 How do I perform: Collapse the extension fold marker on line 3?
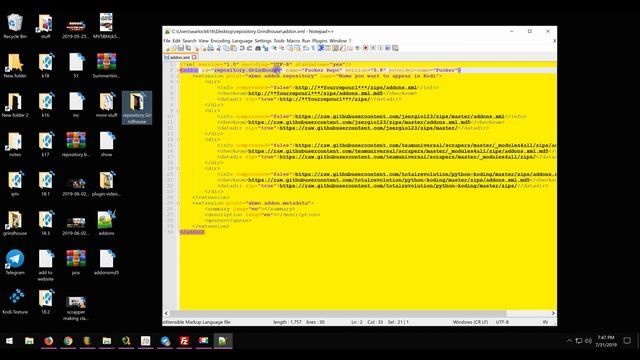pos(178,76)
